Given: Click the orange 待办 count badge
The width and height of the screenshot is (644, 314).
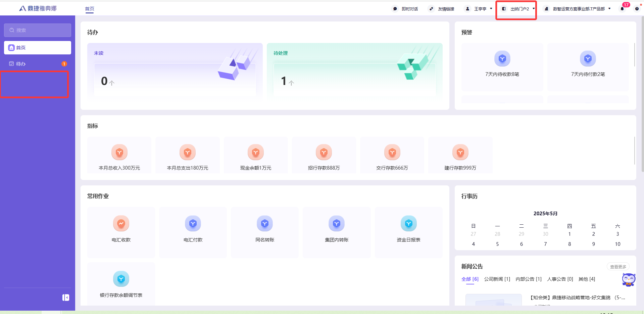Looking at the screenshot, I should 64,64.
